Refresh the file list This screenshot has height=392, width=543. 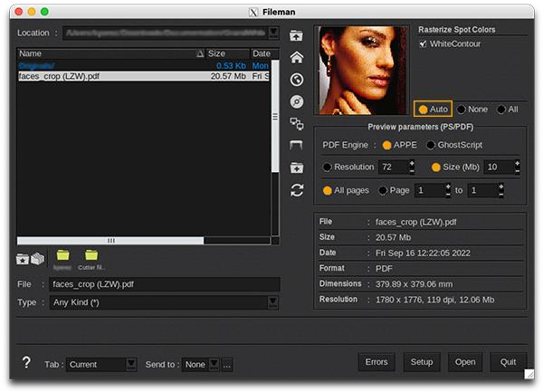[x=296, y=190]
